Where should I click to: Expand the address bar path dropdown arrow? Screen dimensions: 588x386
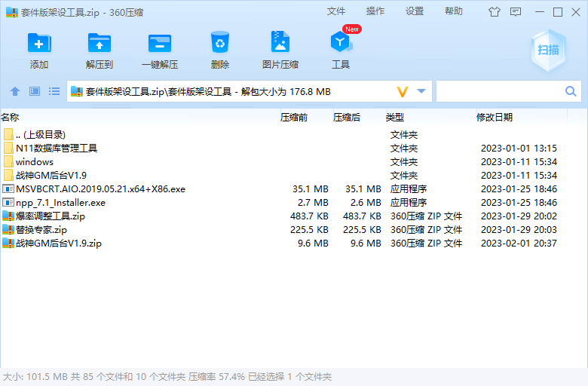pyautogui.click(x=421, y=91)
